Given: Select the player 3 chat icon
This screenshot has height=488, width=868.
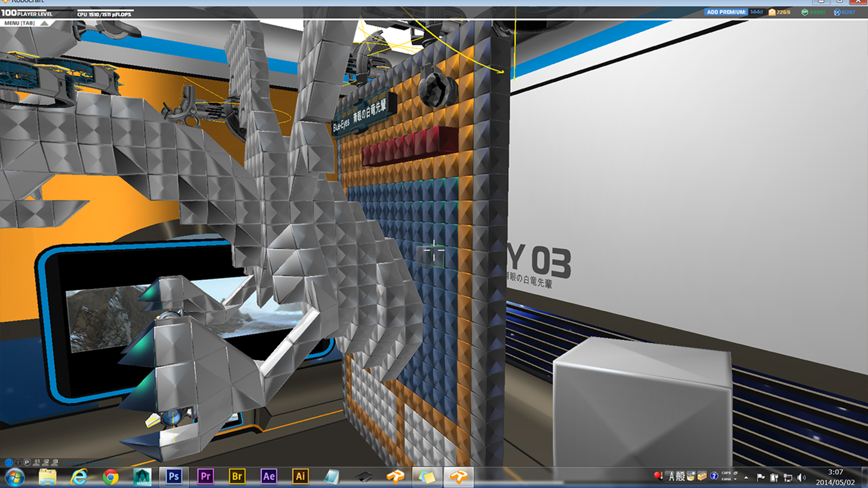Looking at the screenshot, I should pyautogui.click(x=55, y=462).
